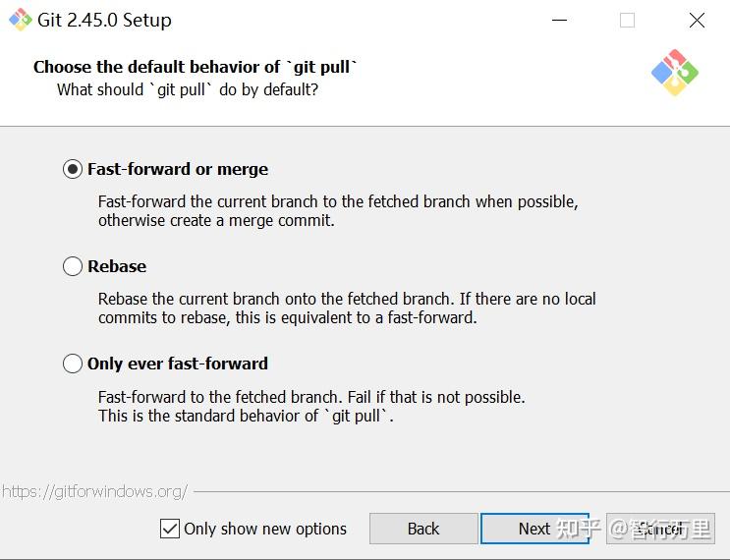Toggle the Only show new options checkbox
The height and width of the screenshot is (560, 730).
[x=170, y=529]
